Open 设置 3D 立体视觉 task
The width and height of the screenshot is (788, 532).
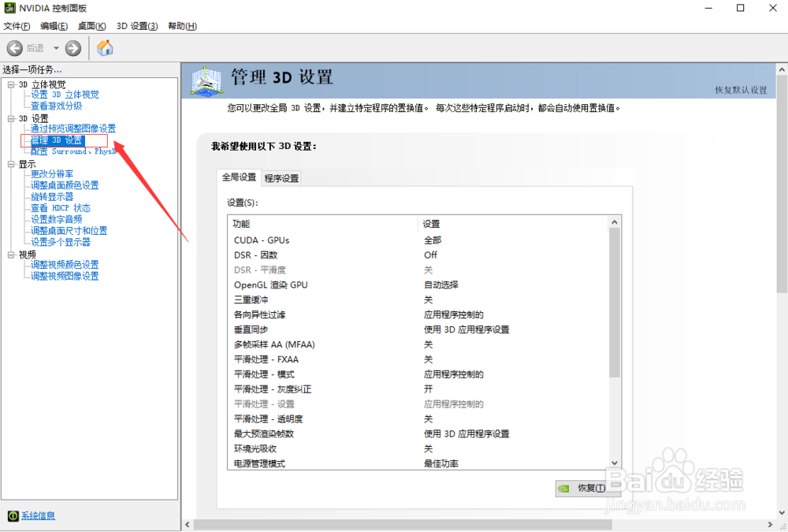(x=65, y=95)
